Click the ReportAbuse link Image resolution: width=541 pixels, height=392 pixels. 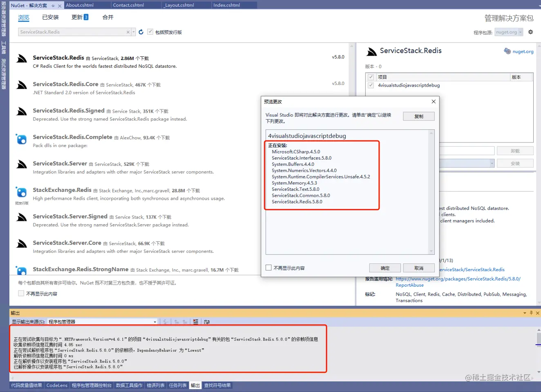click(x=409, y=285)
